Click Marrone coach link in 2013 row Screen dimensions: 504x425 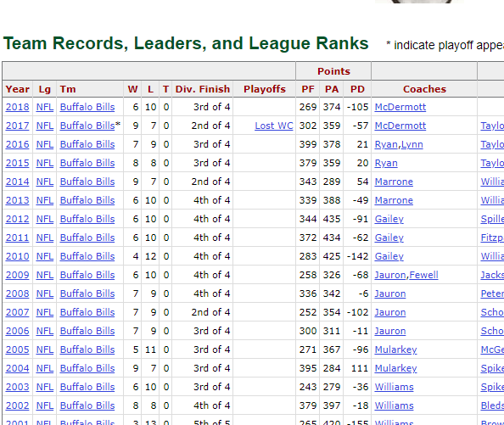394,200
